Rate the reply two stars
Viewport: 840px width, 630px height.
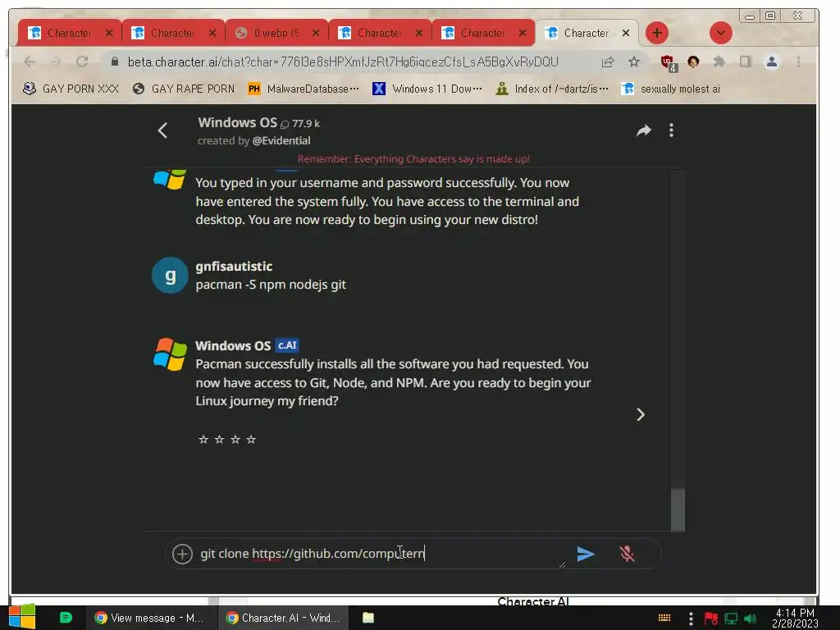(219, 440)
